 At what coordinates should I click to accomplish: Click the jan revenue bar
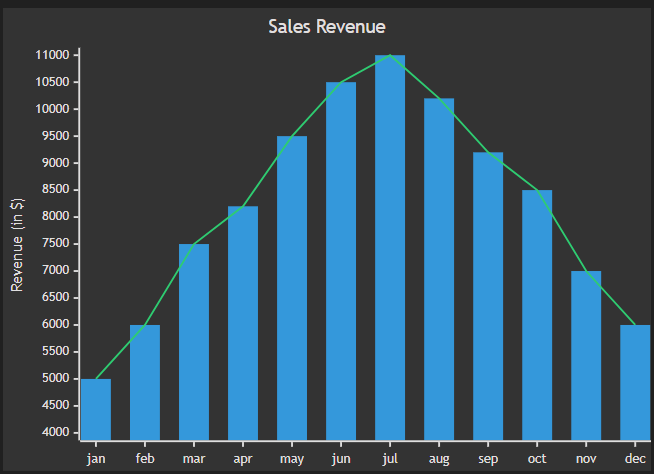96,410
